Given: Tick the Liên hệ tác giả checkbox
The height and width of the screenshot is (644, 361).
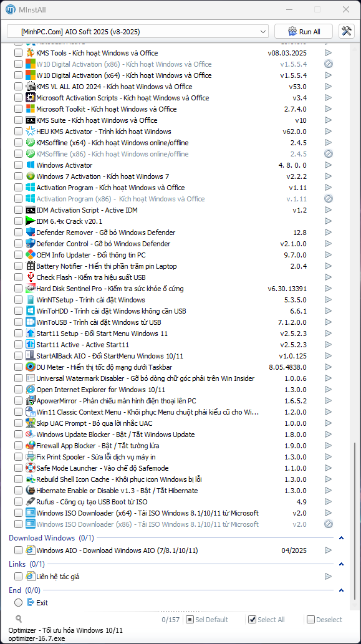Looking at the screenshot, I should [x=19, y=576].
